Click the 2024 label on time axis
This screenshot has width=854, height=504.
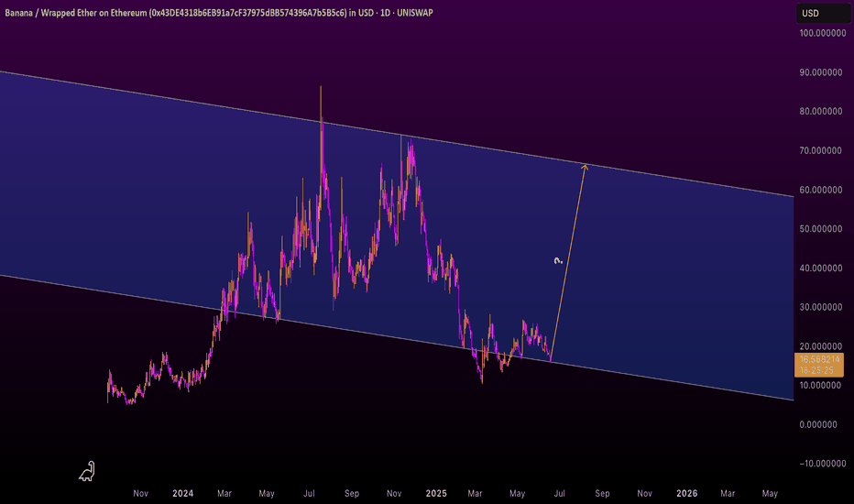point(183,493)
